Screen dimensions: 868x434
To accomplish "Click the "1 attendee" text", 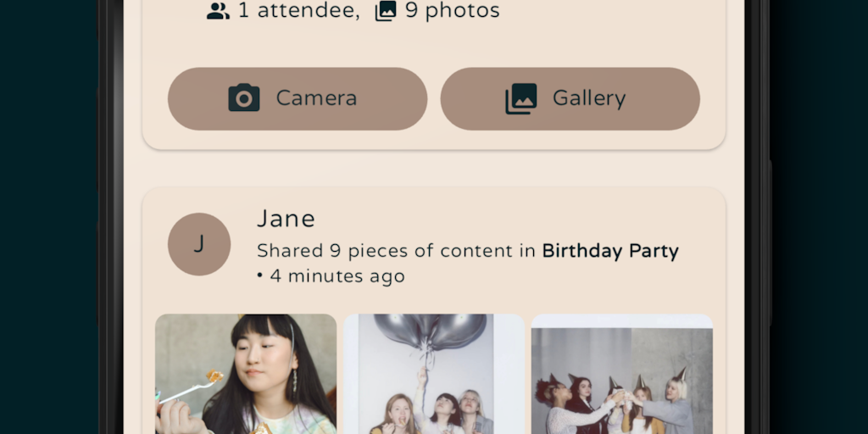I will (298, 11).
